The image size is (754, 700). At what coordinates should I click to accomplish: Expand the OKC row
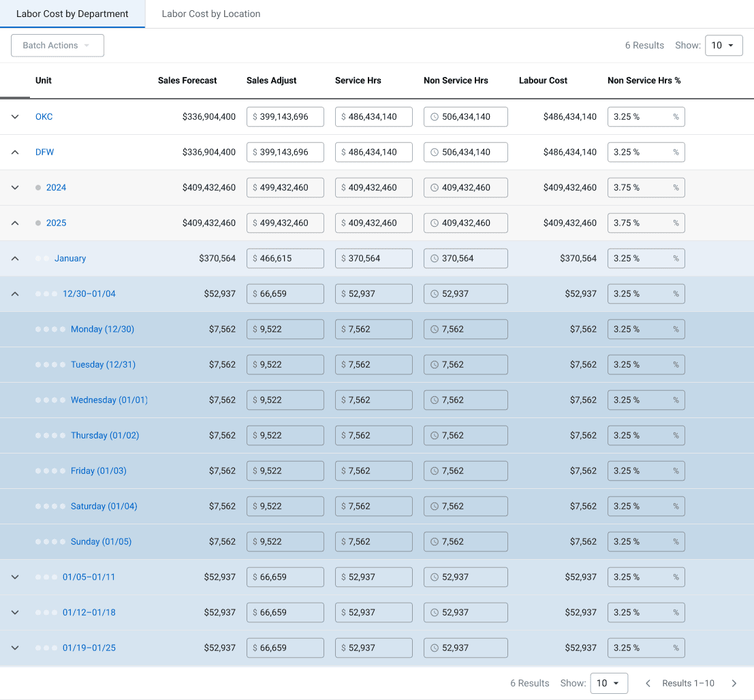point(15,117)
